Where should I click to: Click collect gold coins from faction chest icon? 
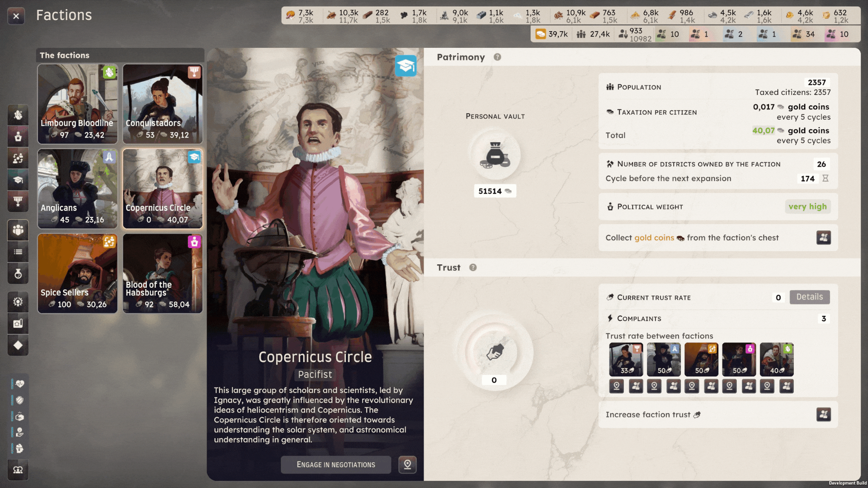(823, 238)
